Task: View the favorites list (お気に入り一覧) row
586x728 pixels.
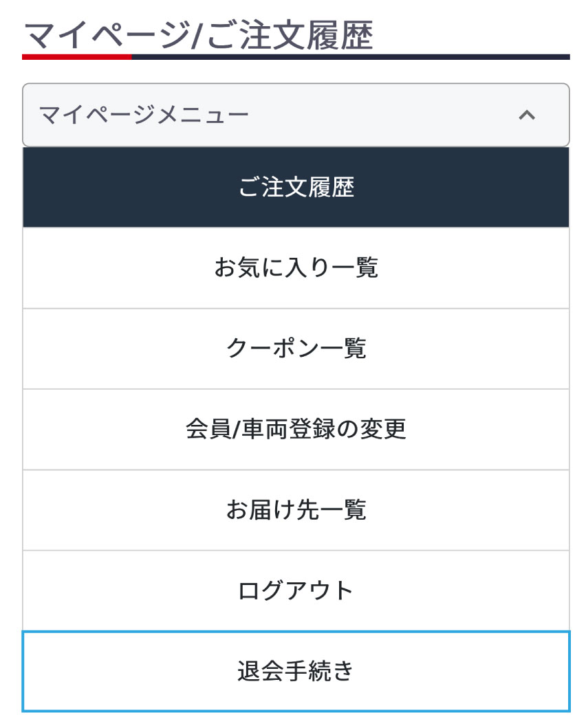Action: [296, 267]
